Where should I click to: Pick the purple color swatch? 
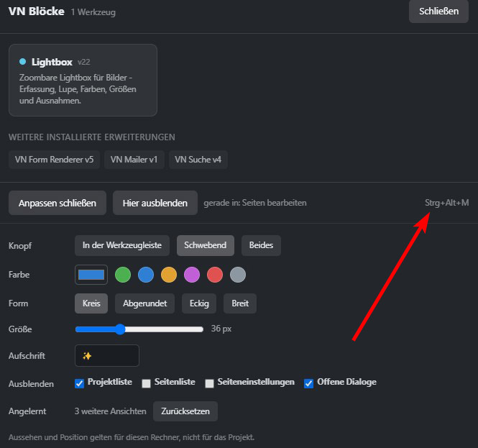[x=192, y=275]
